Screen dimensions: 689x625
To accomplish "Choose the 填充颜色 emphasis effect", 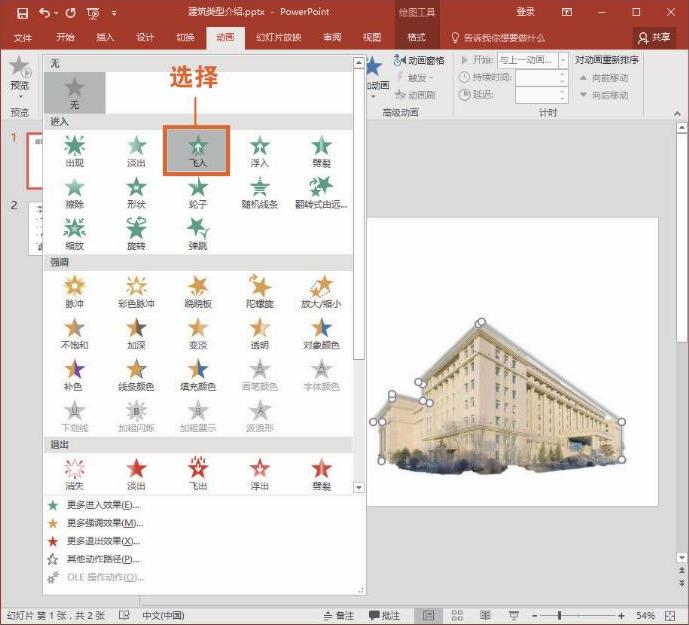I will pyautogui.click(x=198, y=375).
